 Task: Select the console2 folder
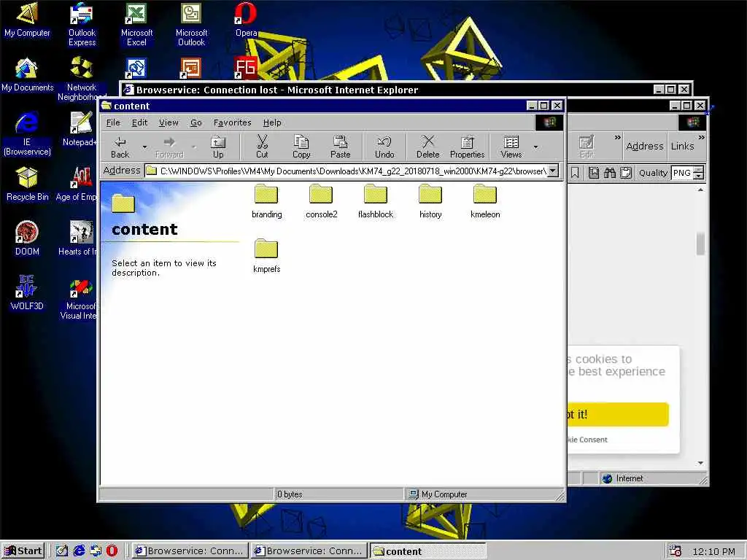coord(321,201)
